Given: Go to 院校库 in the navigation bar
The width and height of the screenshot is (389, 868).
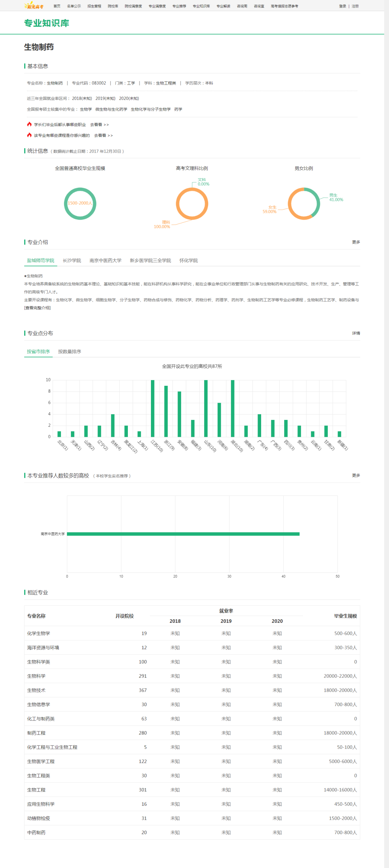Looking at the screenshot, I should coord(113,6).
